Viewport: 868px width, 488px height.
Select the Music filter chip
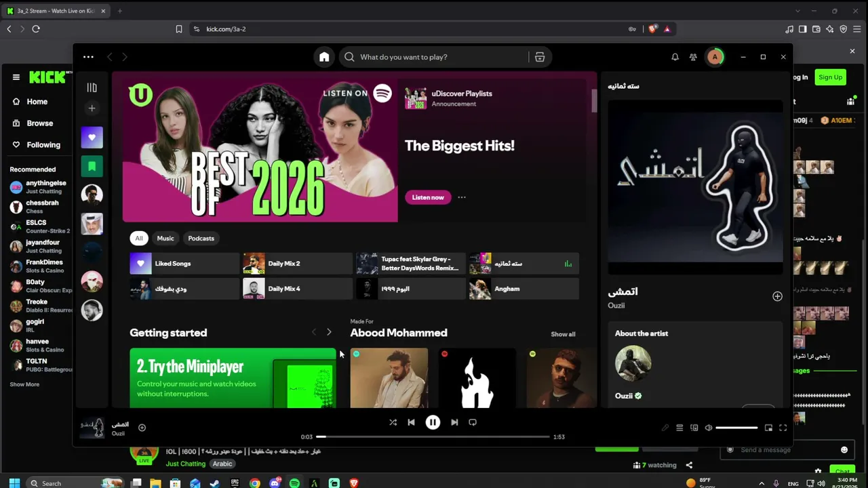point(165,238)
